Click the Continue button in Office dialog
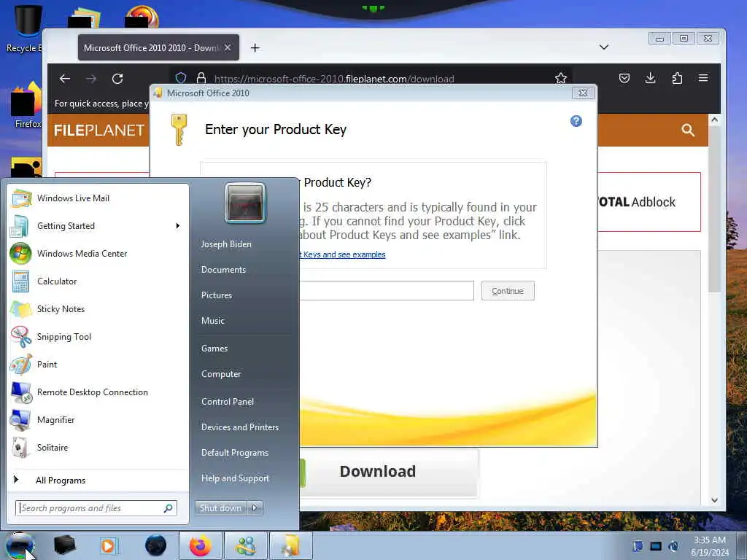This screenshot has height=560, width=747. click(508, 291)
